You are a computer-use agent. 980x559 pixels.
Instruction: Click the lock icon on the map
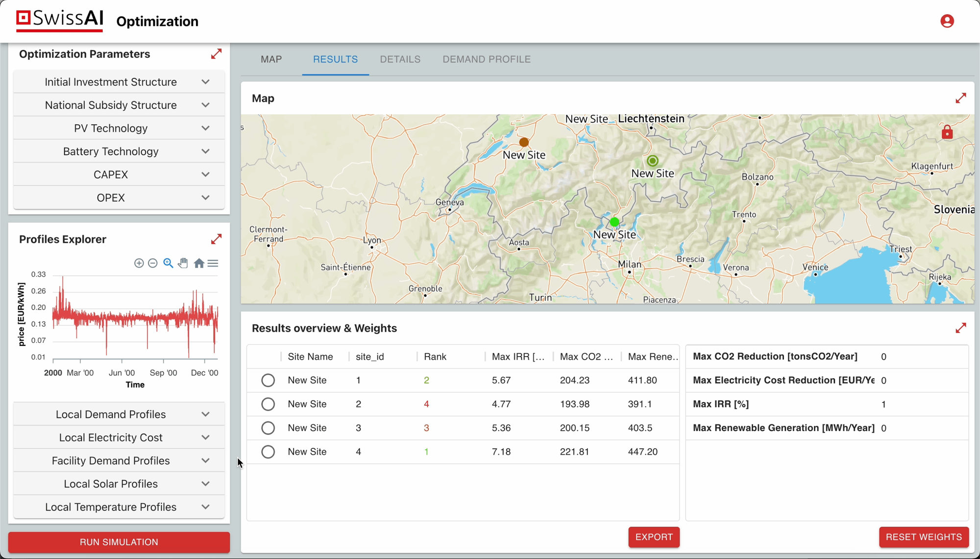(x=947, y=132)
